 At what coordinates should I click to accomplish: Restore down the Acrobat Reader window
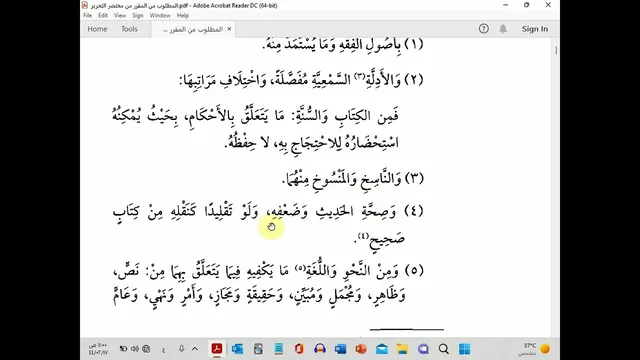(x=527, y=5)
